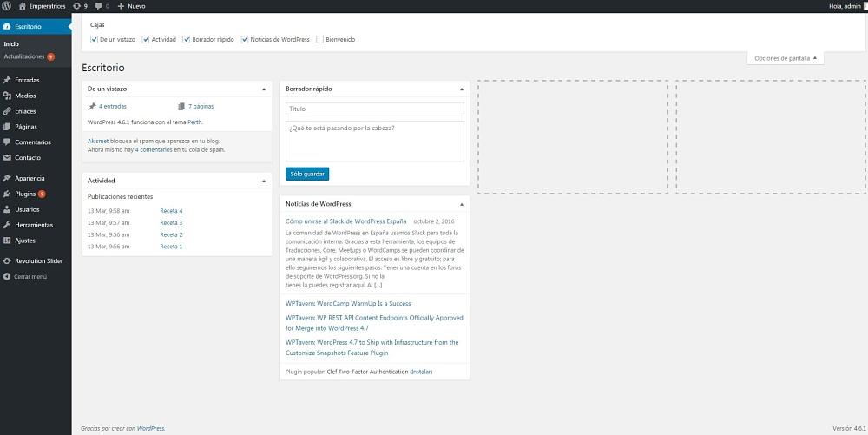Click the orange Plugins count badge
Screen dimensions: 868x435
[x=42, y=194]
